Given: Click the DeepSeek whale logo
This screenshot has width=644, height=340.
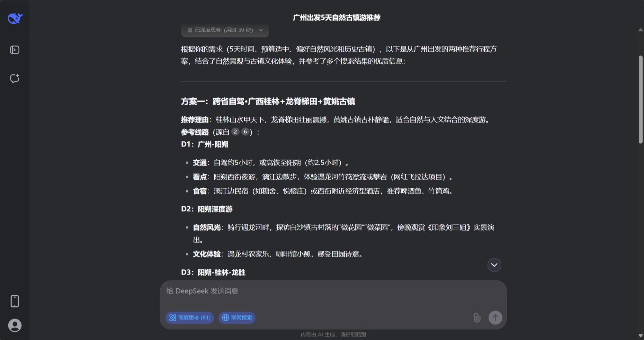Looking at the screenshot, I should click(15, 18).
